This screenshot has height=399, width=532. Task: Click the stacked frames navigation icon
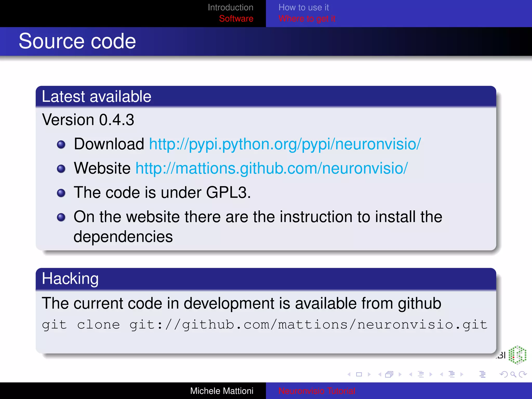click(389, 374)
